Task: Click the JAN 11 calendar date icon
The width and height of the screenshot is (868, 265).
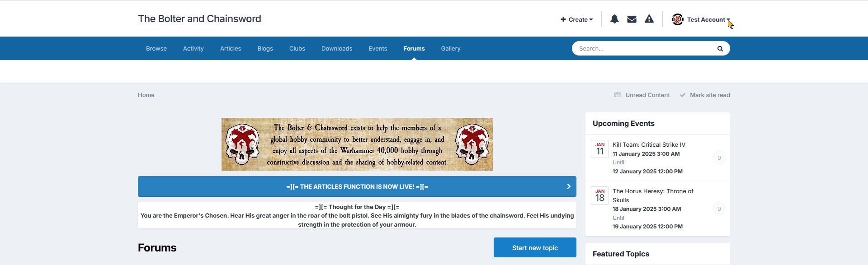Action: pos(599,149)
